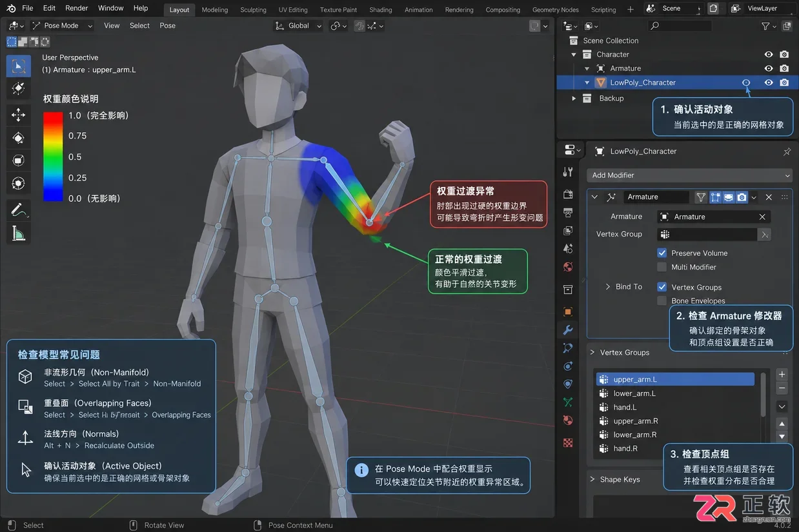Expand the Shape Keys panel
The height and width of the screenshot is (532, 799).
592,479
